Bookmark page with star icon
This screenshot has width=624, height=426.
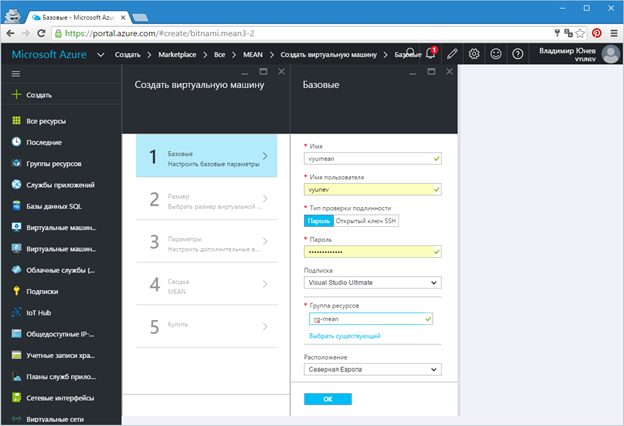(x=580, y=33)
